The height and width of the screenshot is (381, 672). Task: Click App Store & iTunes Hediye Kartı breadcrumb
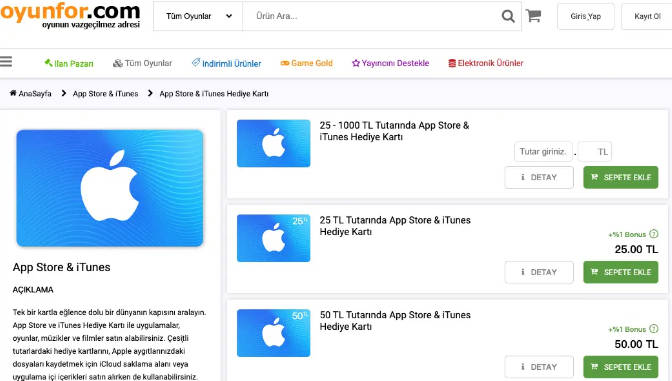tap(214, 93)
